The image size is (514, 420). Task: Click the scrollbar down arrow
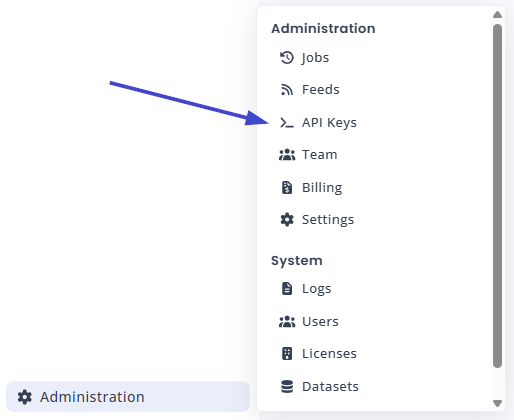497,403
